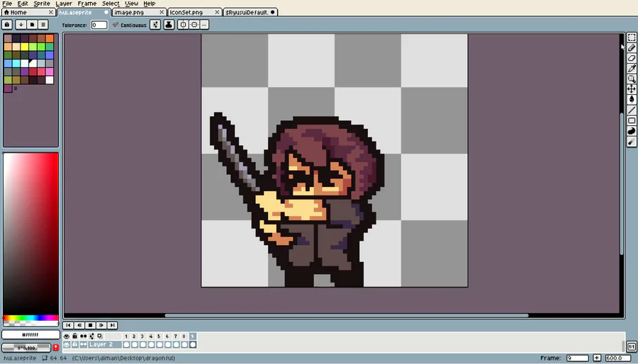Image resolution: width=638 pixels, height=364 pixels.
Task: Click the plus button beside Frame field
Action: pos(597,358)
